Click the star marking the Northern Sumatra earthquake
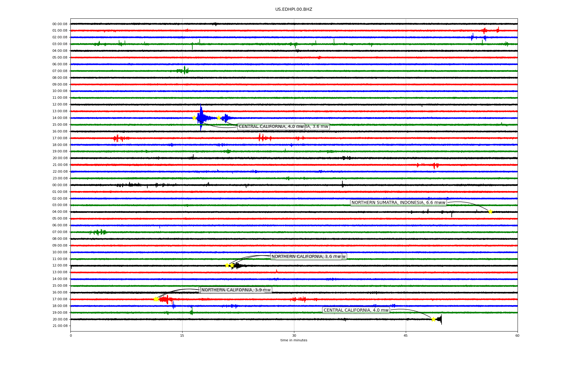 point(490,212)
